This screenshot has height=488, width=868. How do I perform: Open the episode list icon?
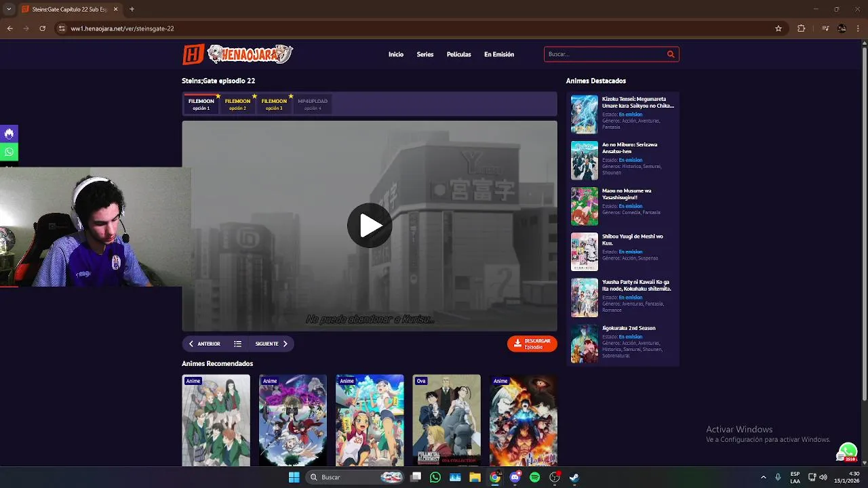(x=237, y=344)
